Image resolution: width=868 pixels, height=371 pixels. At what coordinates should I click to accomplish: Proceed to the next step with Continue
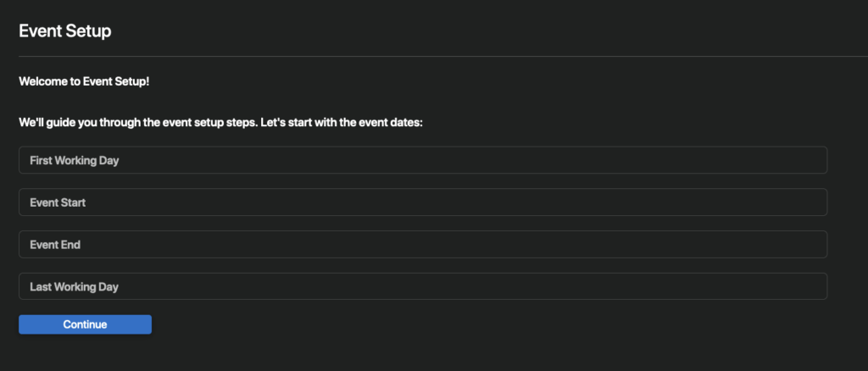coord(85,324)
